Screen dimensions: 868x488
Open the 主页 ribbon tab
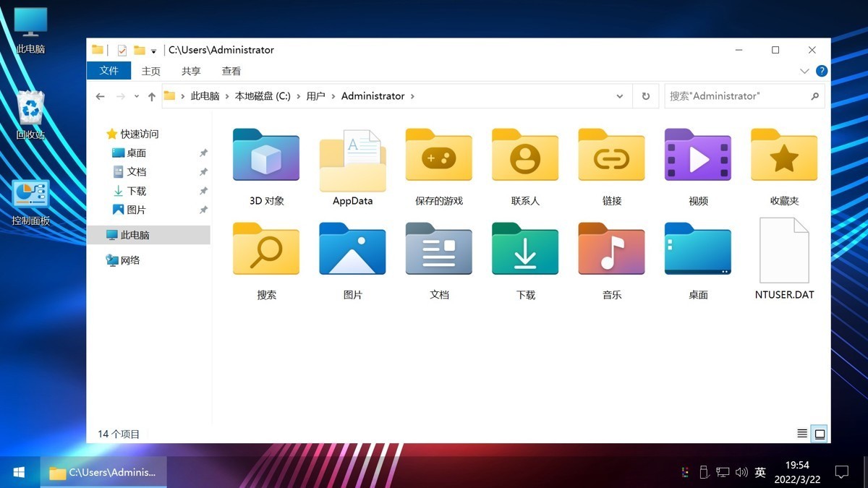point(150,71)
